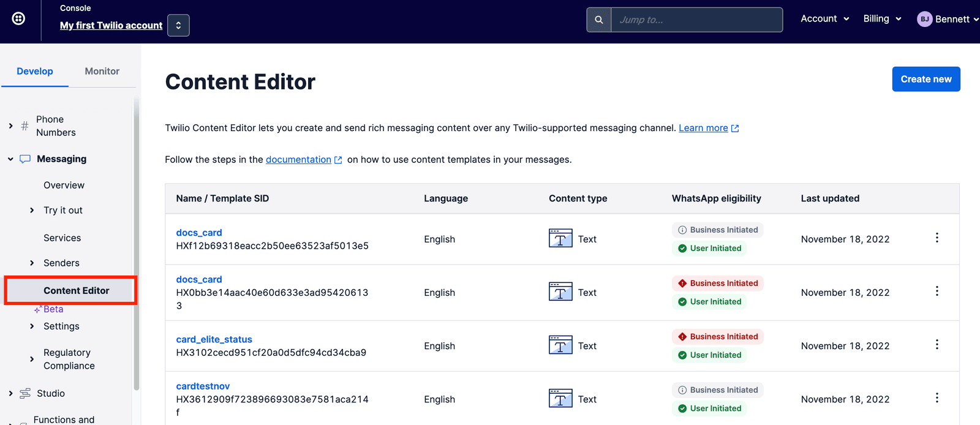Click the Phone Numbers hash icon
This screenshot has height=425, width=980.
coord(24,126)
